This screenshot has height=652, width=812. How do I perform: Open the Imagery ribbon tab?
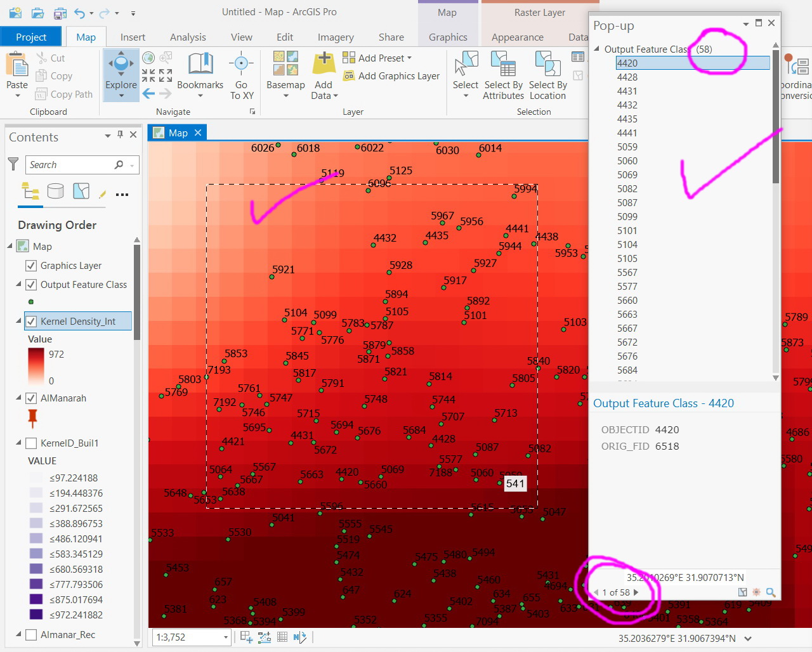(x=336, y=37)
